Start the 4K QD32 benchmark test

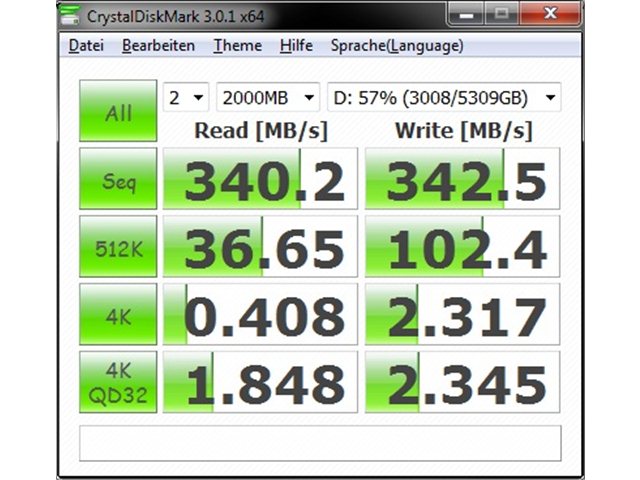[118, 382]
